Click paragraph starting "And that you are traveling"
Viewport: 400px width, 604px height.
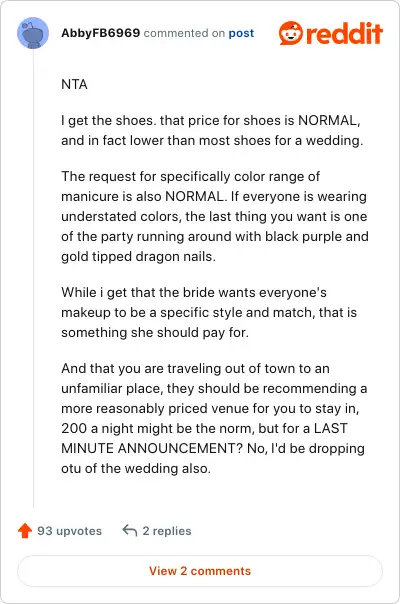(x=214, y=418)
